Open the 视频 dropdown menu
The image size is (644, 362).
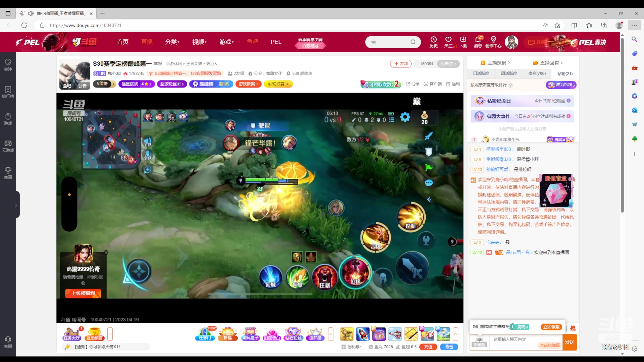click(199, 42)
